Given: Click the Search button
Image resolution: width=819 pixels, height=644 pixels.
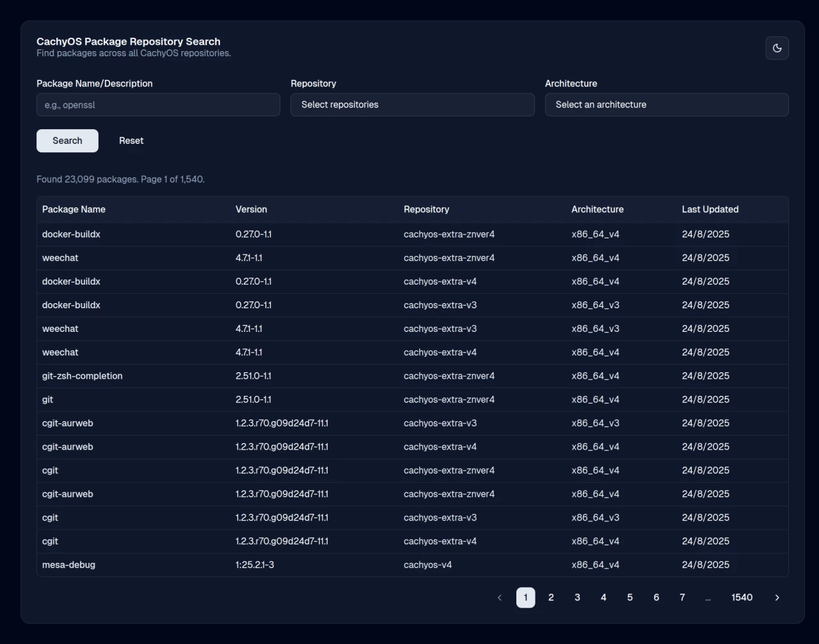Looking at the screenshot, I should pyautogui.click(x=67, y=140).
